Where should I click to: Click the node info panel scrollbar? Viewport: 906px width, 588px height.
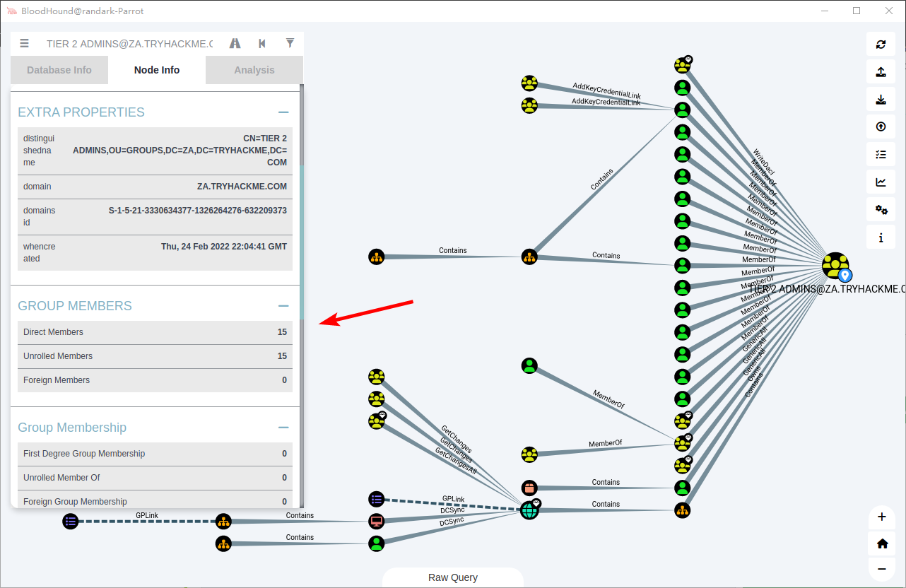[302, 242]
